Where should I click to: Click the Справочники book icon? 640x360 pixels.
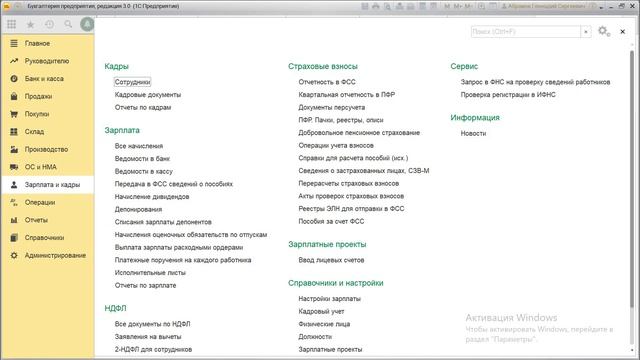14,238
